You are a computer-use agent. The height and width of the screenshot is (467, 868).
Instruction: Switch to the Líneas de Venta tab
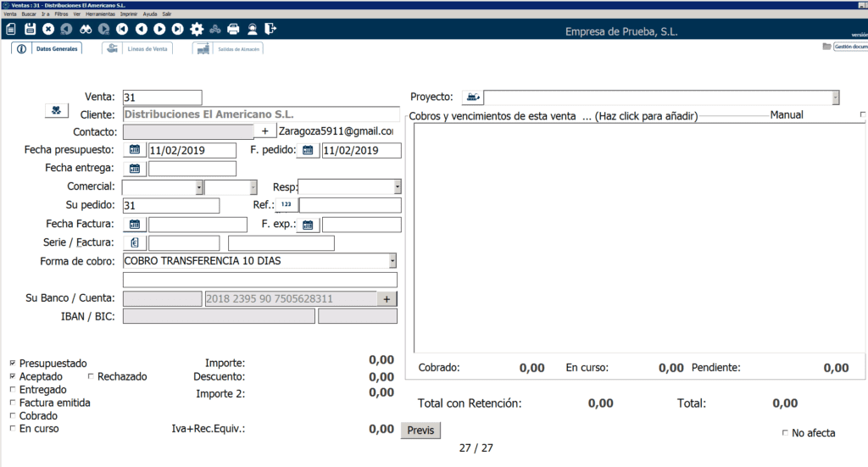click(138, 48)
